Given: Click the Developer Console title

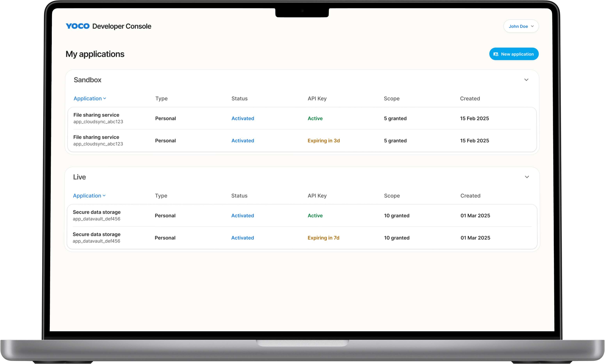Looking at the screenshot, I should click(122, 26).
